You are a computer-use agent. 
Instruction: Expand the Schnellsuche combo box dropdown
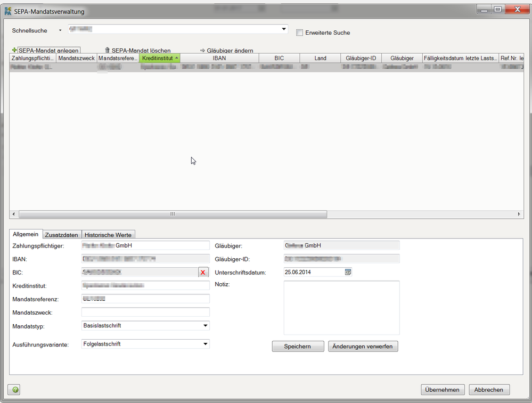(x=284, y=29)
